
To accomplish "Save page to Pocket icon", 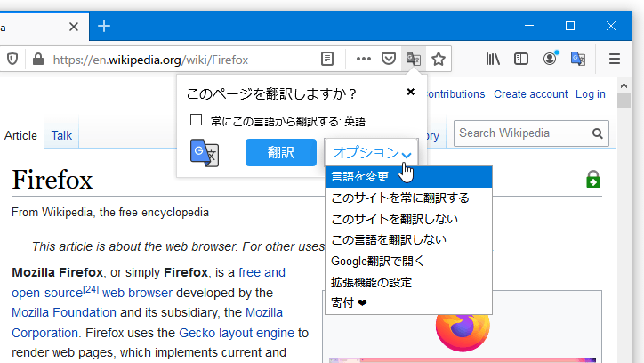I will click(x=389, y=59).
